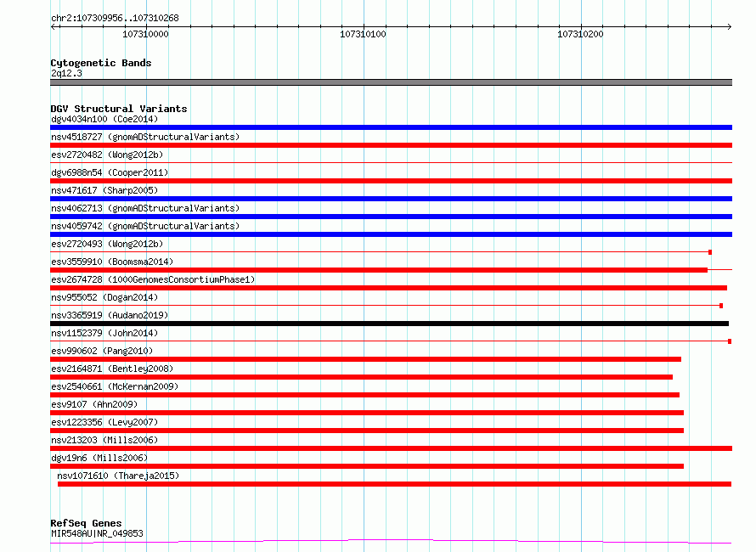
Task: Click the red bar for esv9107
Action: (x=367, y=413)
